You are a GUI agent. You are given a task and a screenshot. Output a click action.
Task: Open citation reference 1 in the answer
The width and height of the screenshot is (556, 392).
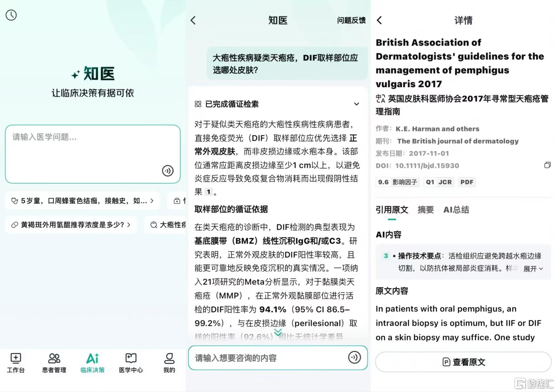click(x=208, y=192)
